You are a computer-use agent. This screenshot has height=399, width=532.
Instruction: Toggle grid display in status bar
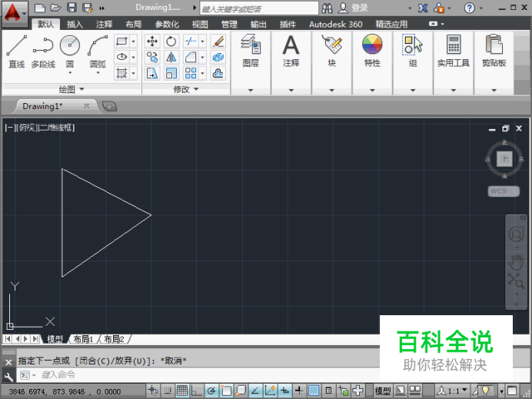(183, 391)
